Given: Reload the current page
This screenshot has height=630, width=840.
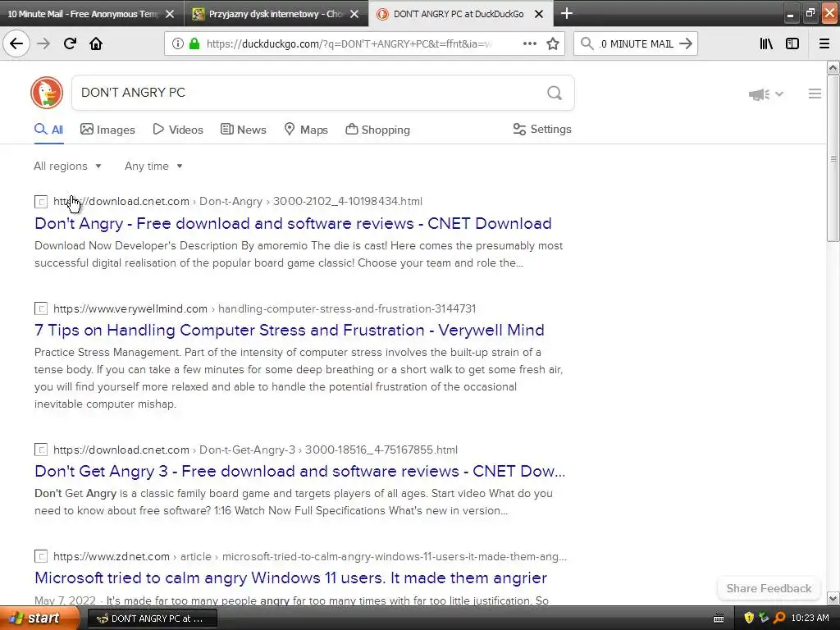Looking at the screenshot, I should [70, 43].
